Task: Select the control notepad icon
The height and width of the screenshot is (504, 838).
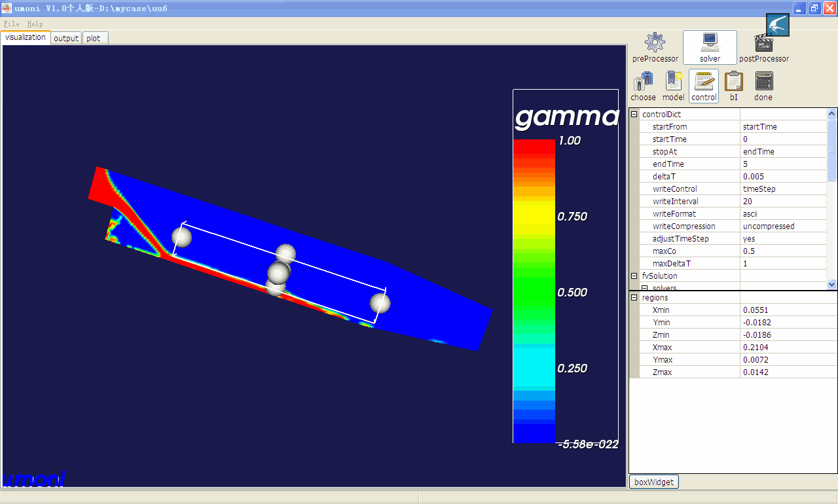Action: pos(704,82)
